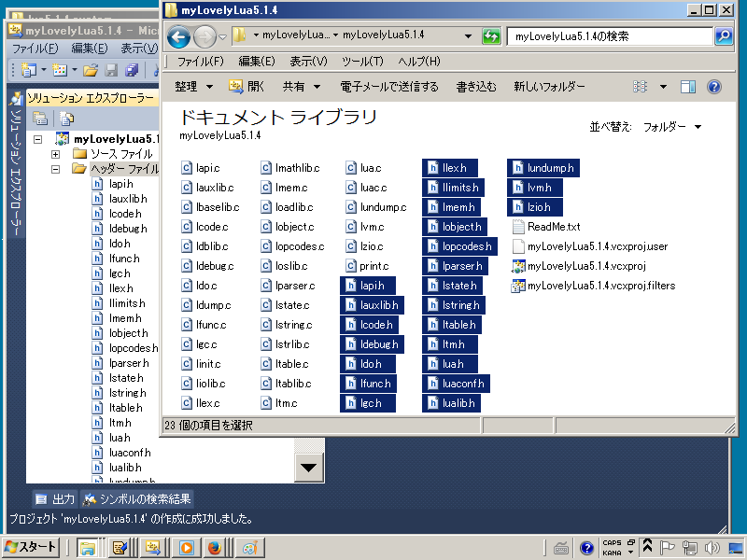This screenshot has width=747, height=560.
Task: Open Explorer 表示(V) menu
Action: [x=309, y=62]
